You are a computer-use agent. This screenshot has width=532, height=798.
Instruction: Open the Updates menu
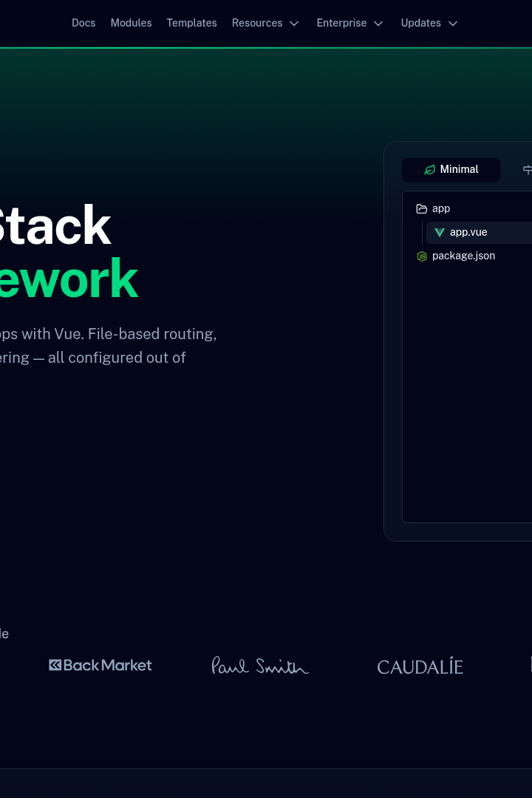429,23
